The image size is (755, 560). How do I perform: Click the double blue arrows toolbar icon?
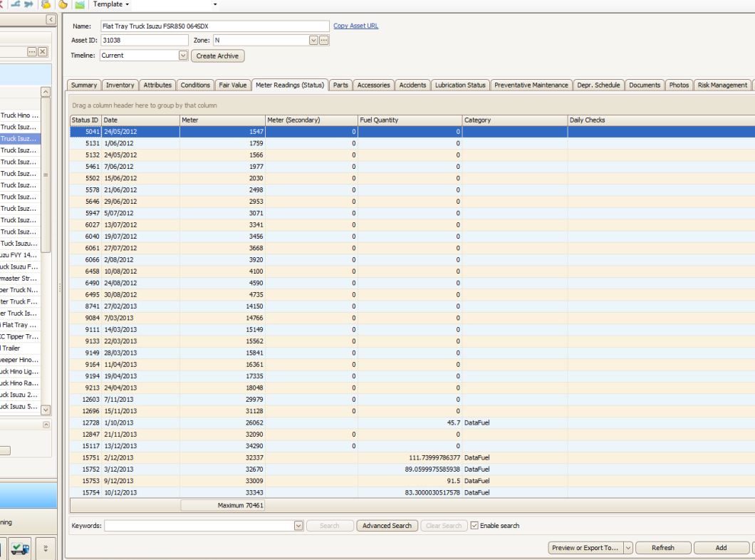28,4
